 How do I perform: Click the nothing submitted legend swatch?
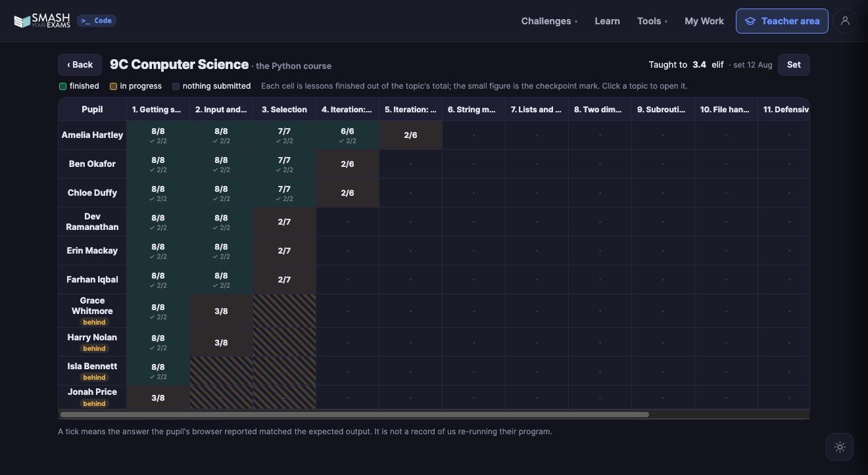click(176, 86)
